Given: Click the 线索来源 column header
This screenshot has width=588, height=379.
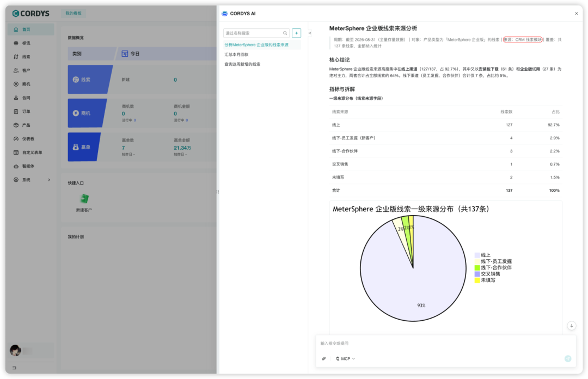Looking at the screenshot, I should point(340,112).
